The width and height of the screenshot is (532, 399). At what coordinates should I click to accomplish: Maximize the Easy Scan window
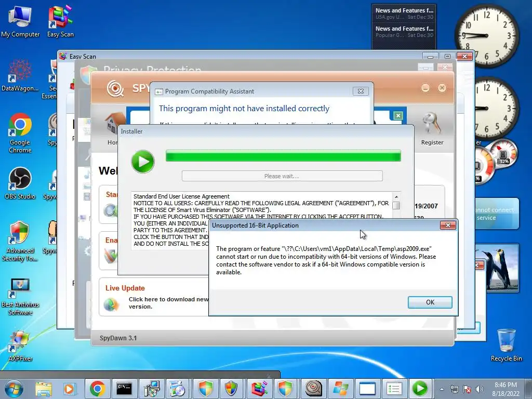tap(447, 56)
